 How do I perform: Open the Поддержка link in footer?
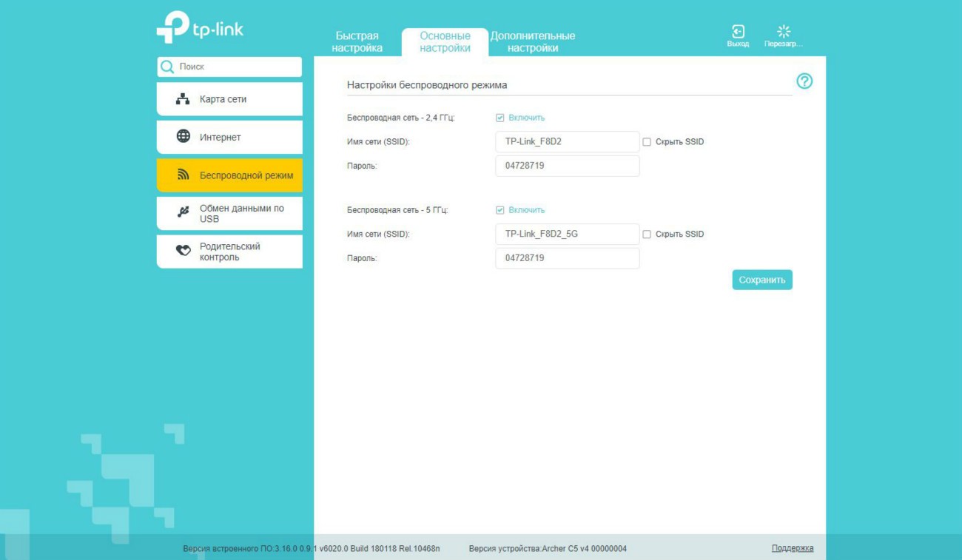792,548
